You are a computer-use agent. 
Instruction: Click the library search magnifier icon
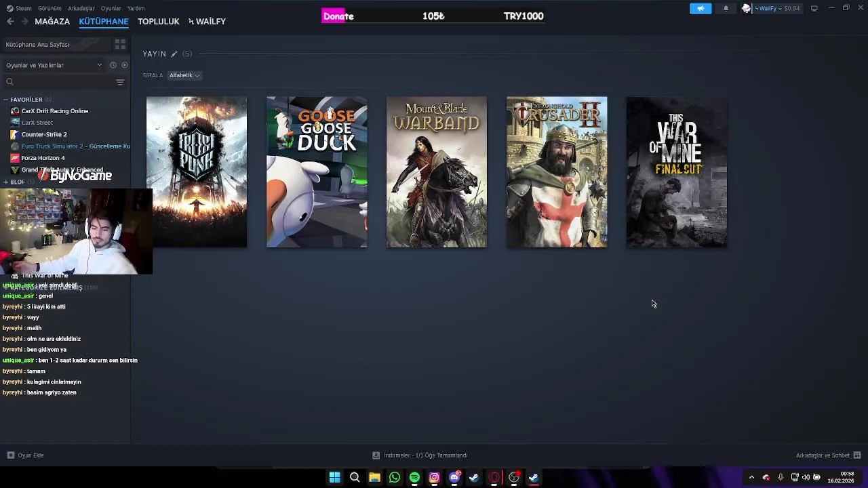9,82
